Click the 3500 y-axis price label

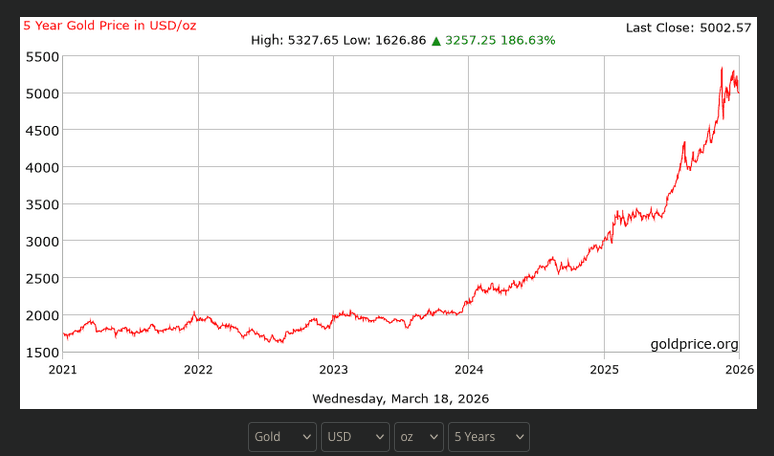pos(41,204)
